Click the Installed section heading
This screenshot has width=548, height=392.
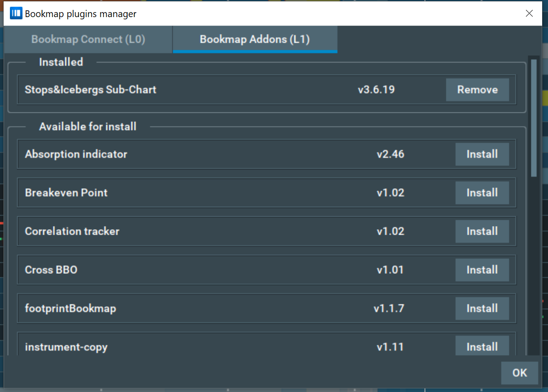pyautogui.click(x=61, y=62)
